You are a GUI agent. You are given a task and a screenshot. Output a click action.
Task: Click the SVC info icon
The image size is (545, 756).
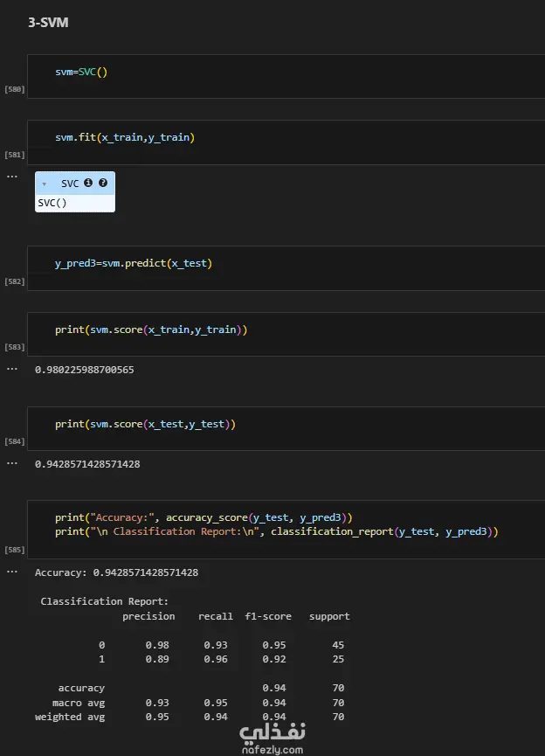88,184
